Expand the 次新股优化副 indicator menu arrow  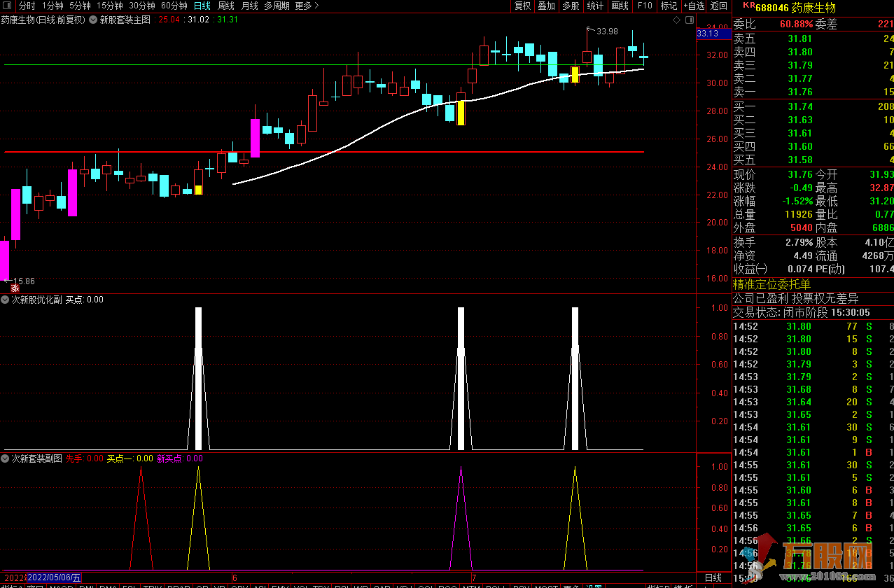(6, 300)
